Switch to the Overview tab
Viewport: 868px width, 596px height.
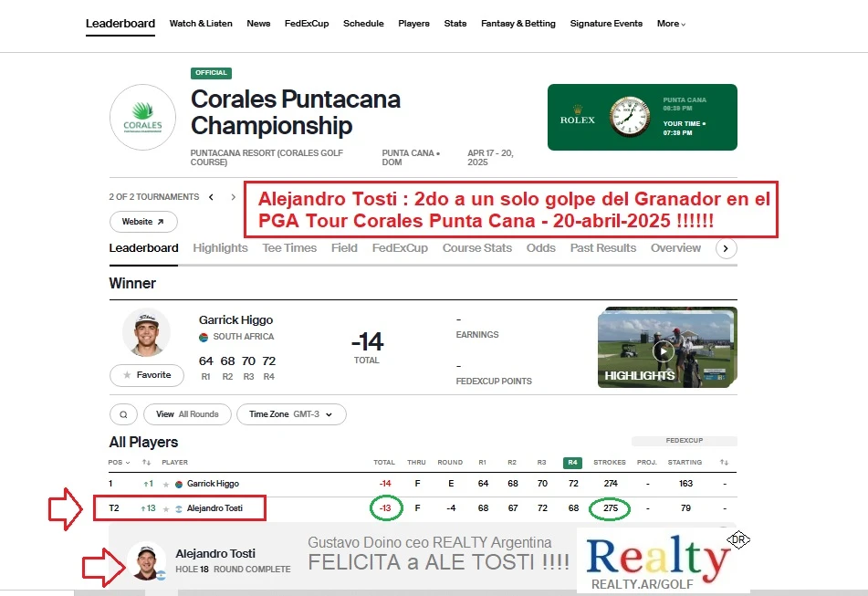[x=676, y=248]
